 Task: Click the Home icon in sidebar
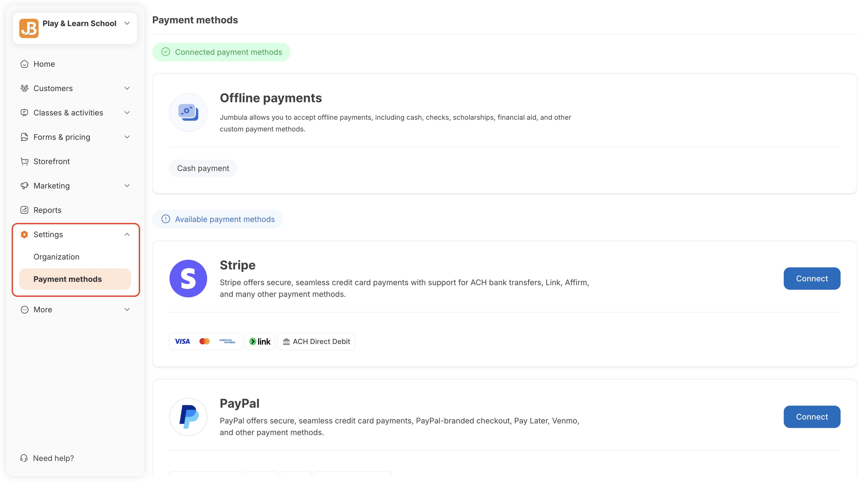point(24,64)
